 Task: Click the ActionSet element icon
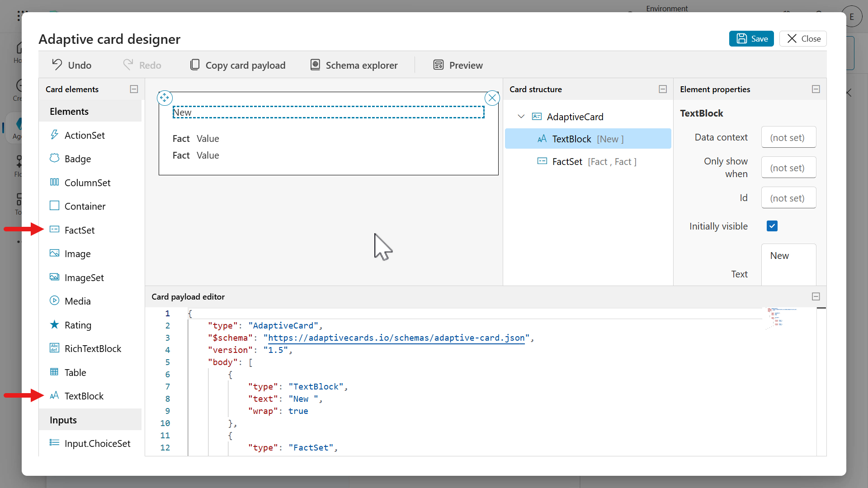click(x=54, y=135)
